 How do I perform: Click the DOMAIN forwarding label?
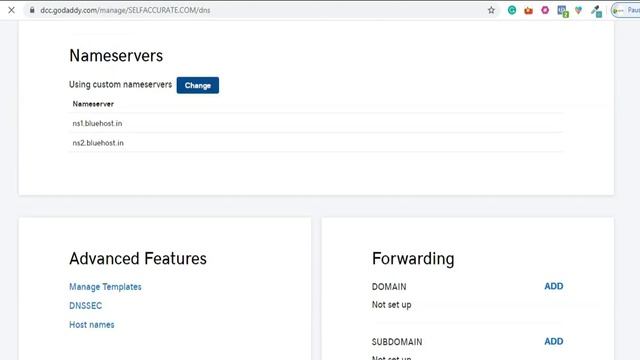389,287
